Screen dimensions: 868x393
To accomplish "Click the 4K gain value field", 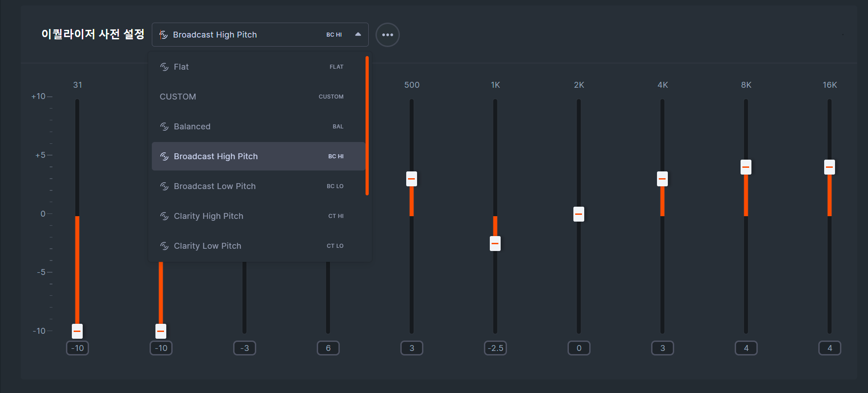I will [x=662, y=348].
